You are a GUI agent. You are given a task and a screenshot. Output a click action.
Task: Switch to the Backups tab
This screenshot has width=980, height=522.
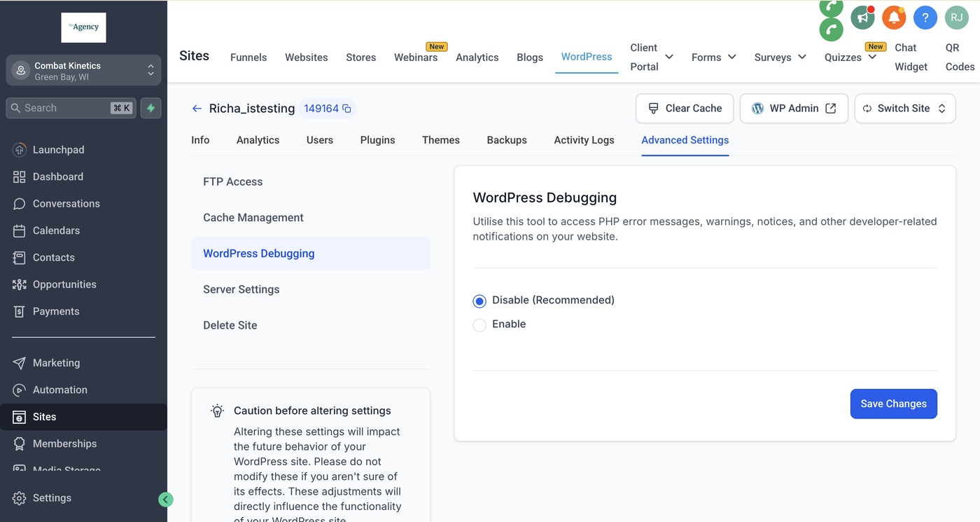(x=507, y=140)
